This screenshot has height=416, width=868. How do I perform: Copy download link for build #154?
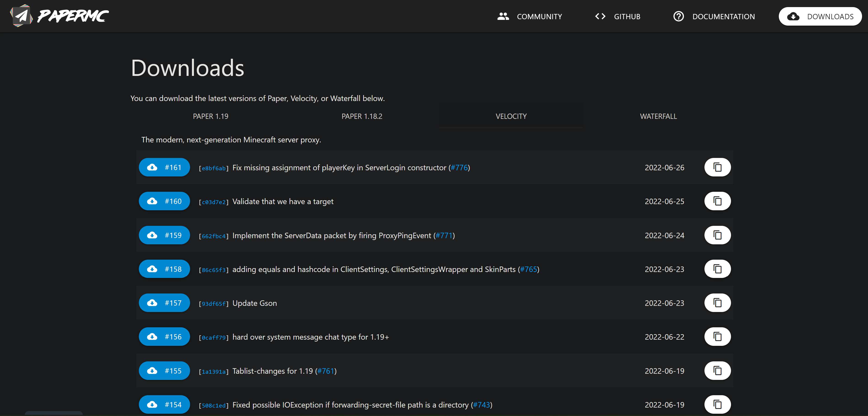coord(717,404)
